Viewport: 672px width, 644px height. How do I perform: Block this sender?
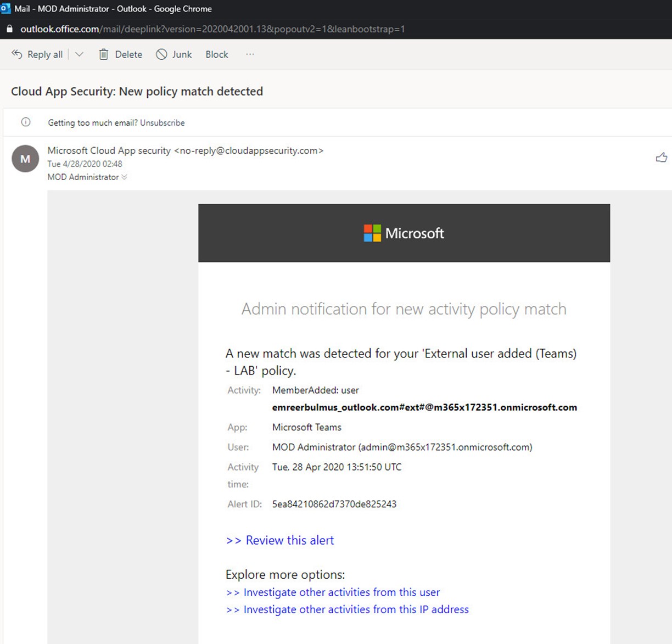[217, 54]
